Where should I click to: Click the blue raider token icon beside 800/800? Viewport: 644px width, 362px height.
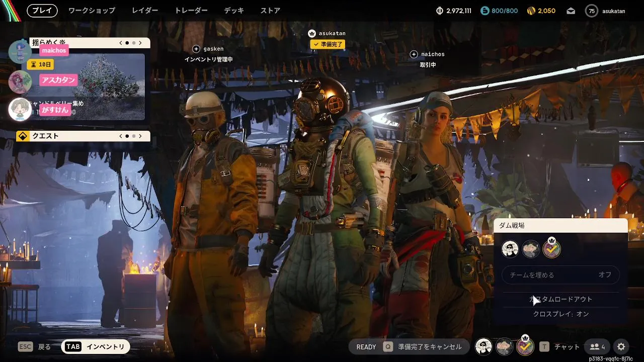[x=485, y=11]
